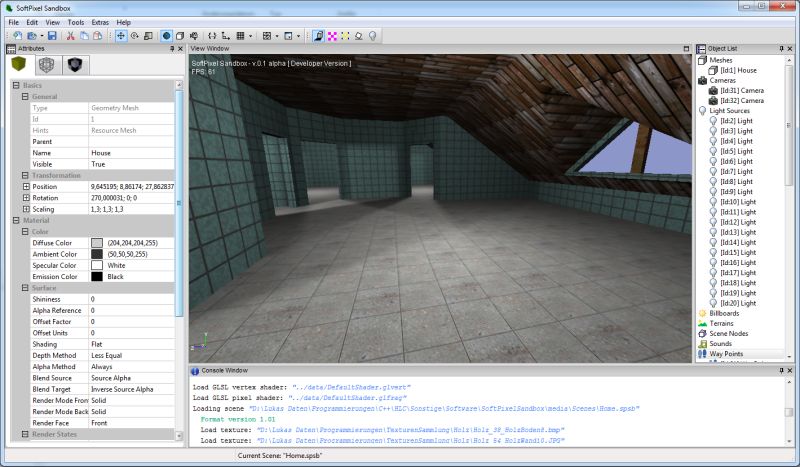Click the Shading value Flat
This screenshot has height=467, width=800.
[x=132, y=344]
